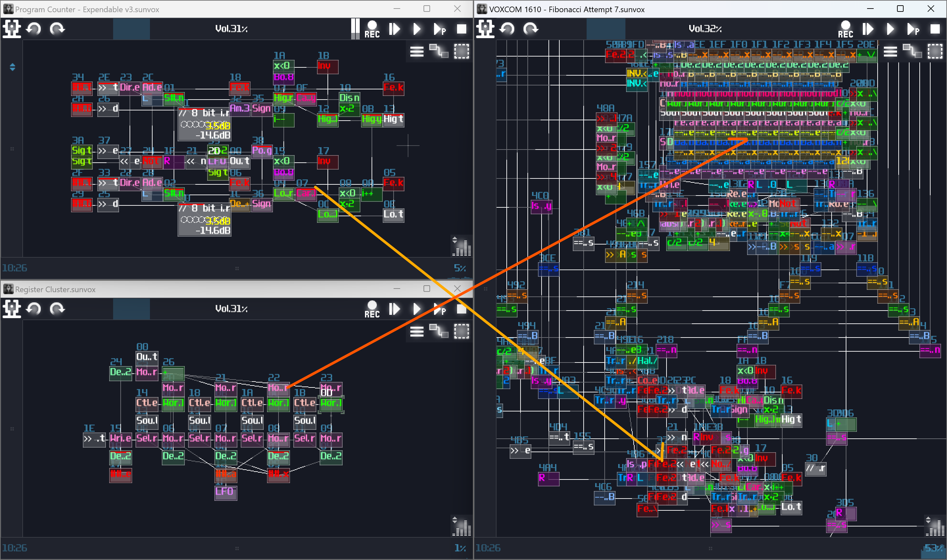The height and width of the screenshot is (560, 947).
Task: Toggle connection mode in VOXCOM 1610 window
Action: (913, 51)
